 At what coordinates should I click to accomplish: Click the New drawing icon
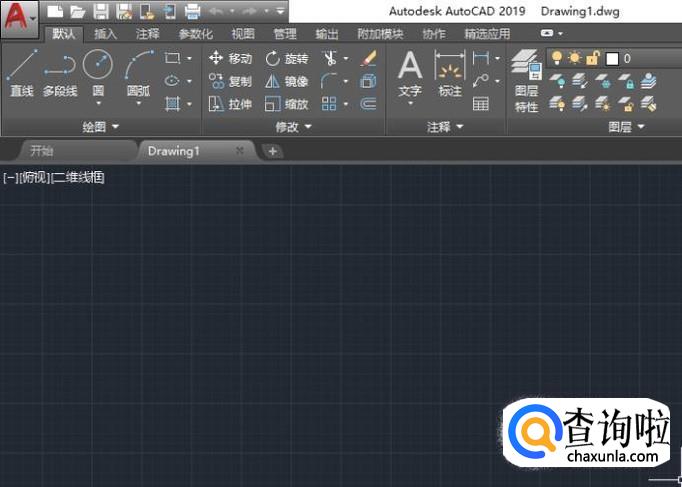click(x=55, y=11)
